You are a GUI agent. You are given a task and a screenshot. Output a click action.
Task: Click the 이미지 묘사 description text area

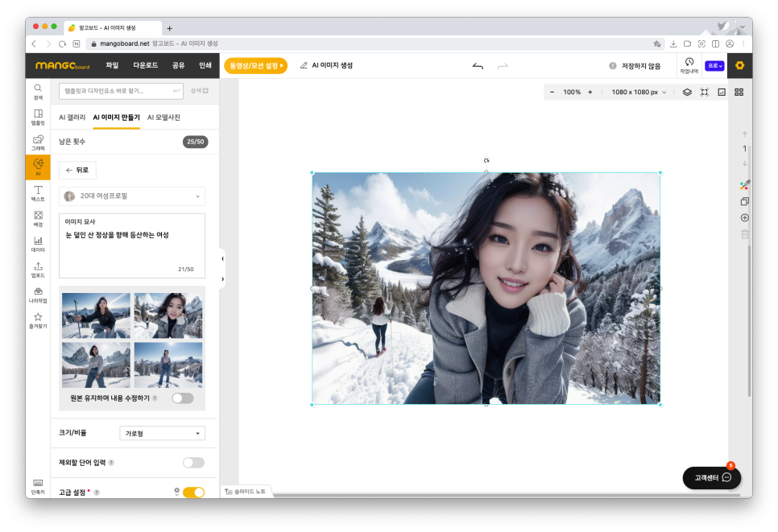132,246
